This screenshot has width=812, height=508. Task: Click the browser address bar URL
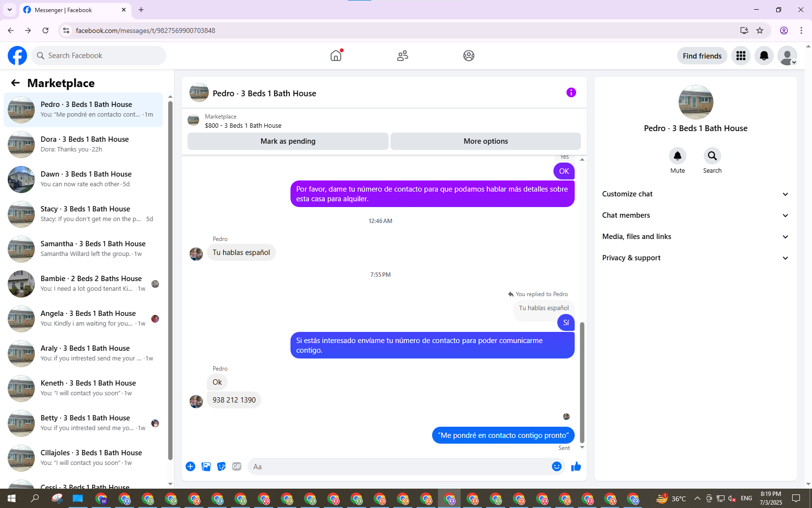(145, 30)
